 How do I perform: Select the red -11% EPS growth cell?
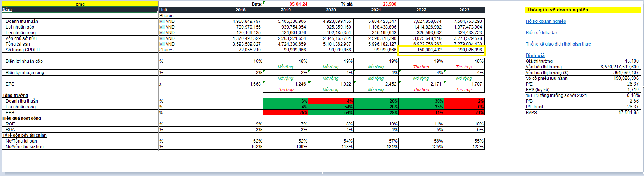[421, 113]
